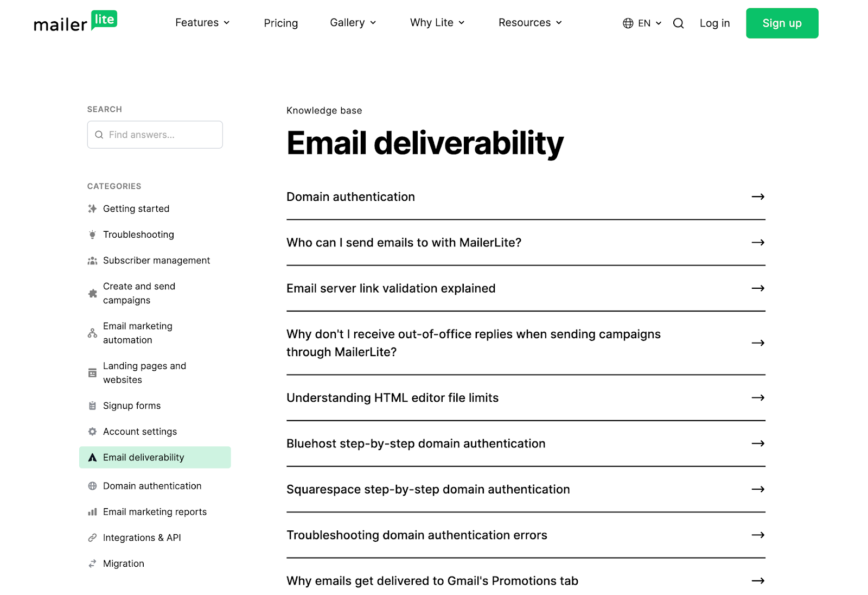
Task: Expand the EN language selector
Action: point(644,23)
